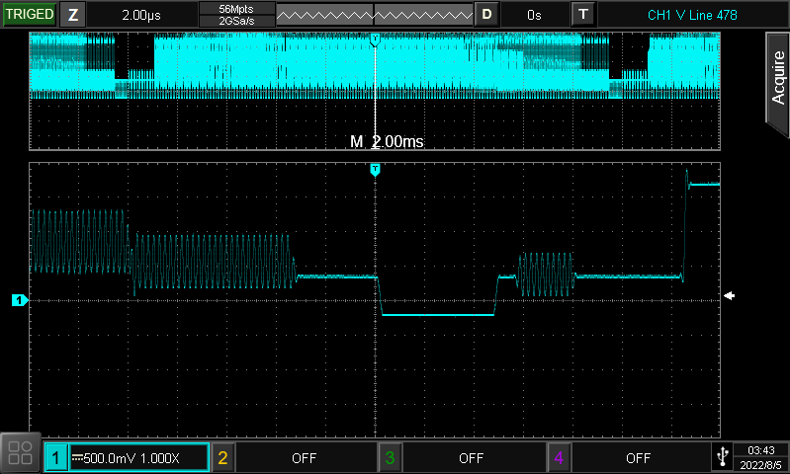Tap the D delay icon

click(x=487, y=15)
